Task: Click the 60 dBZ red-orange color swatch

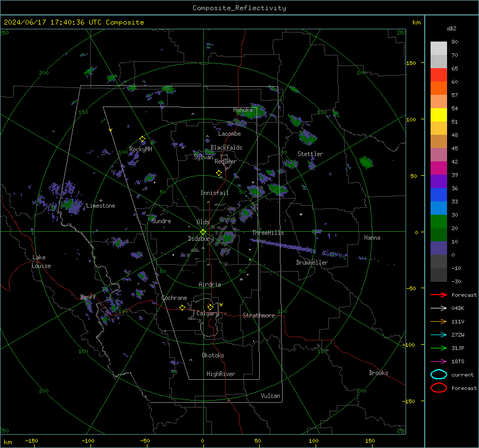Action: tap(439, 75)
